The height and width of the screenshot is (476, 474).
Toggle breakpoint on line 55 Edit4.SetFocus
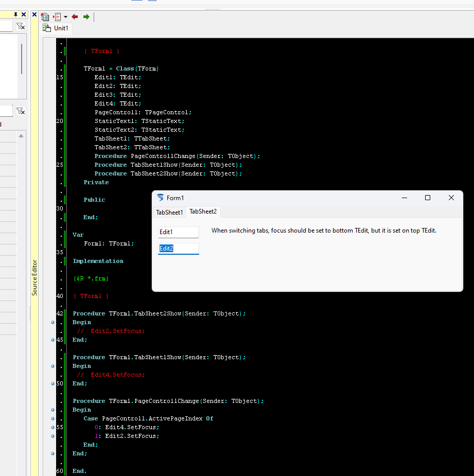tap(52, 428)
